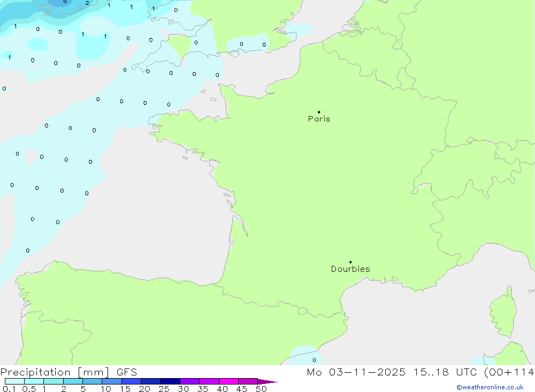Viewport: 535px width, 392px height.
Task: Pick the 20–25 mm dark blue swatch
Action: (x=151, y=381)
